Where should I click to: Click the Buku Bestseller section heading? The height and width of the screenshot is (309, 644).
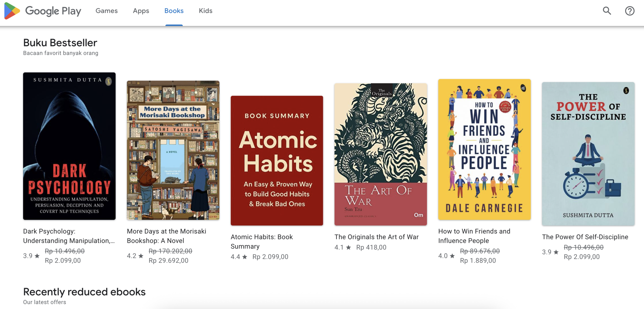click(60, 43)
